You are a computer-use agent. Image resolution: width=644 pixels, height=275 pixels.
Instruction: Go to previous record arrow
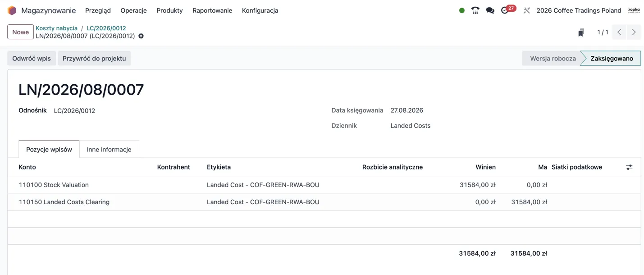point(619,32)
